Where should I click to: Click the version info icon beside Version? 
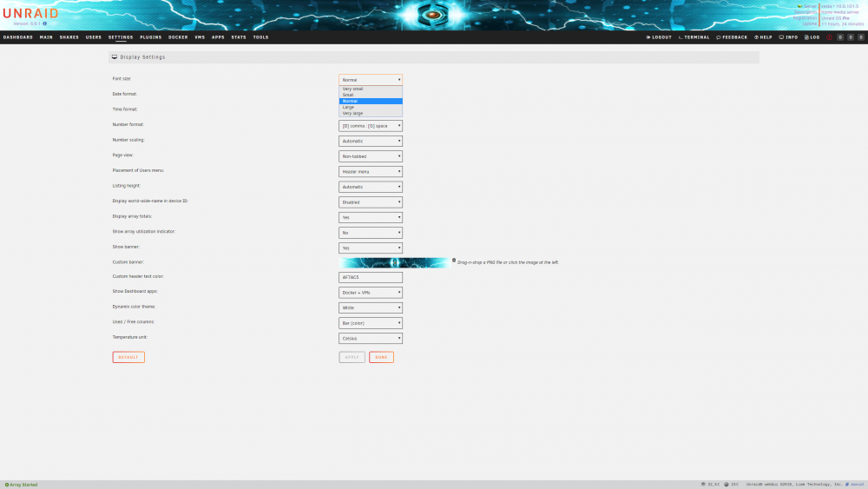click(45, 23)
